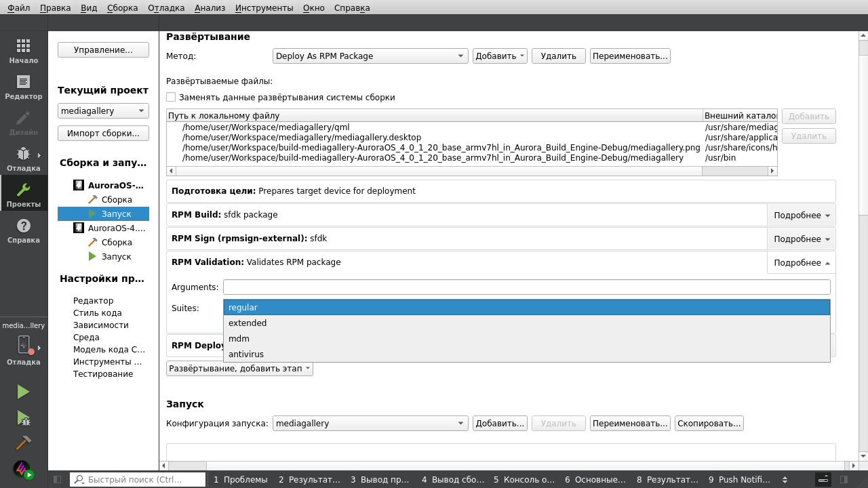Enable 'Заменять данные развёртывания системы сборки' checkbox

pos(171,97)
